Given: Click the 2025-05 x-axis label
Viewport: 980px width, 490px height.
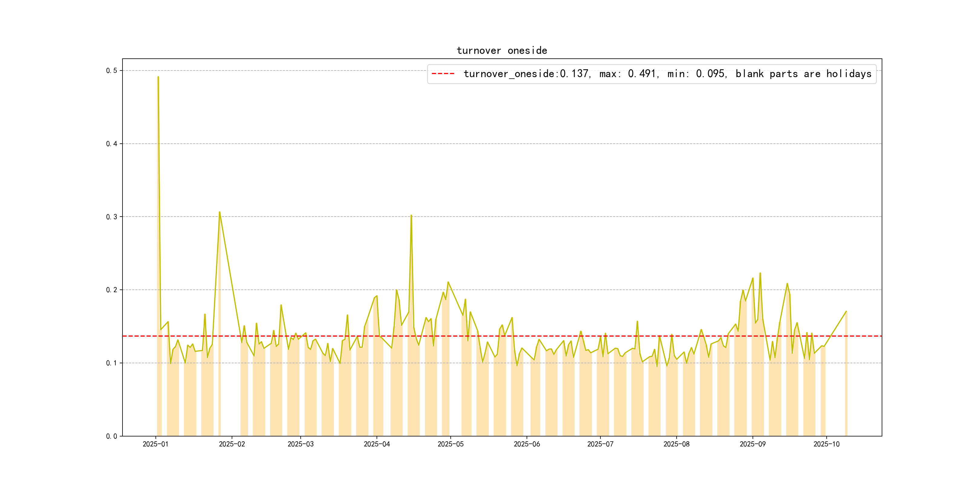Looking at the screenshot, I should 450,444.
